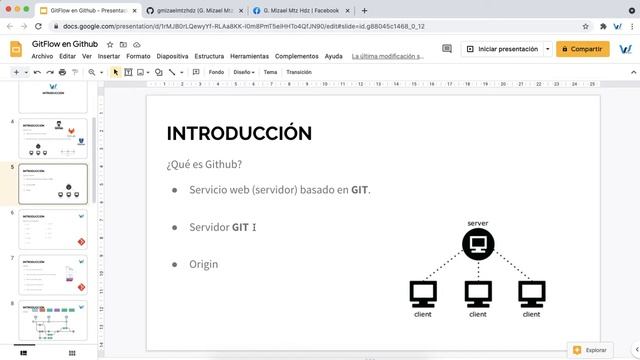
Task: Click Iniciar presentación button
Action: (x=503, y=49)
